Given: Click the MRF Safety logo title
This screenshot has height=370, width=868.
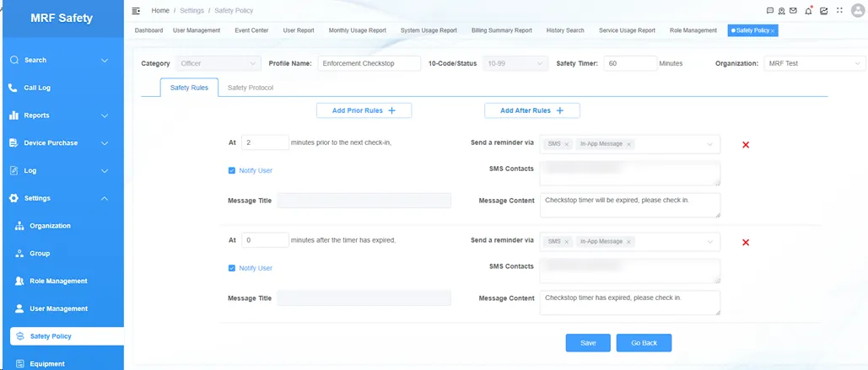Looking at the screenshot, I should 62,19.
